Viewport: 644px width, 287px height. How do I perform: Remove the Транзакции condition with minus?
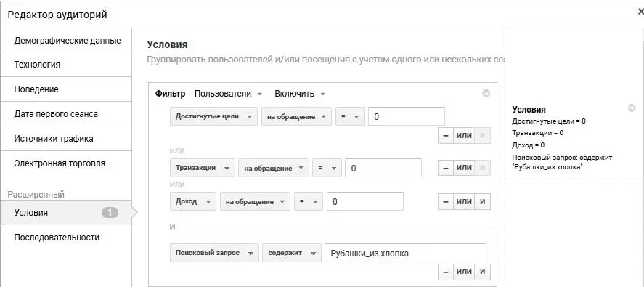click(446, 168)
